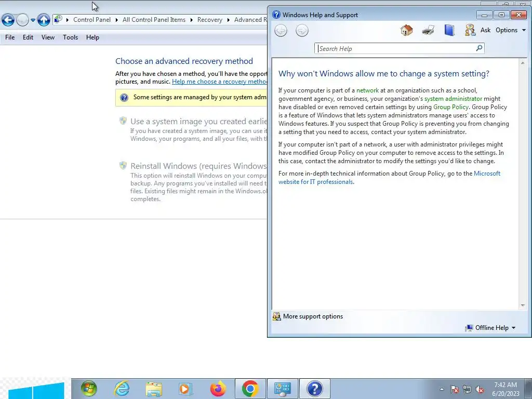The height and width of the screenshot is (399, 532).
Task: Open the View menu
Action: [48, 37]
